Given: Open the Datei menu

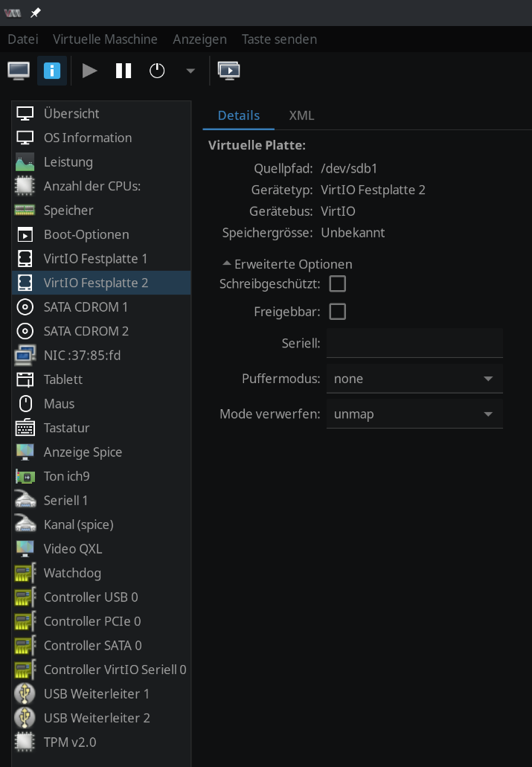Looking at the screenshot, I should tap(23, 39).
